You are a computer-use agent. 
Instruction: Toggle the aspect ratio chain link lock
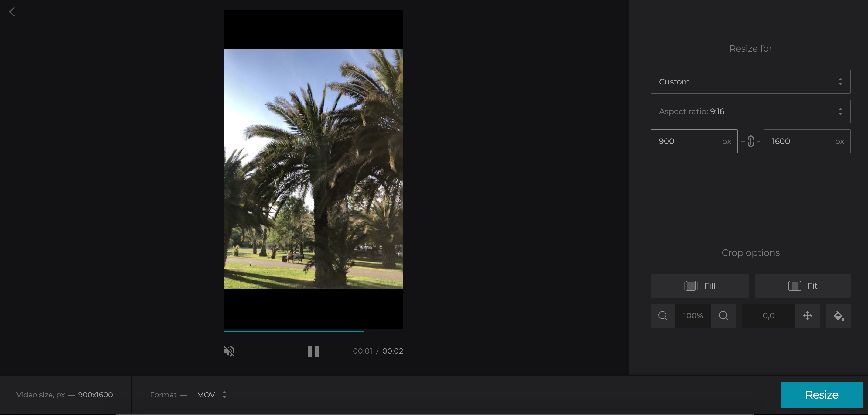pos(750,141)
